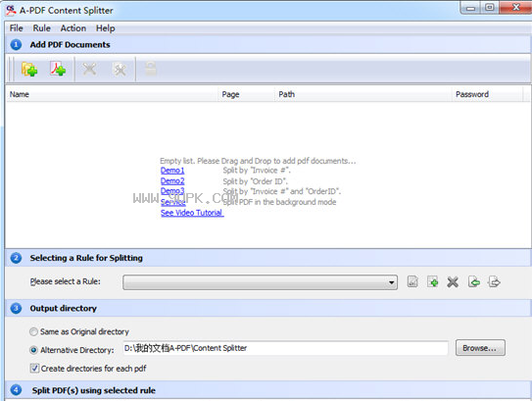Click the Remove all documents icon
The width and height of the screenshot is (532, 401).
tap(120, 70)
